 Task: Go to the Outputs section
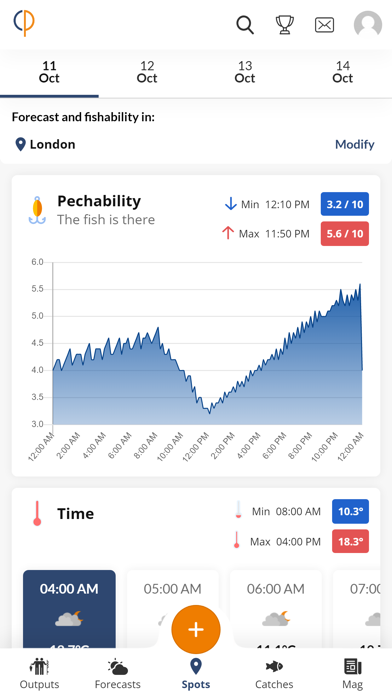pyautogui.click(x=39, y=673)
